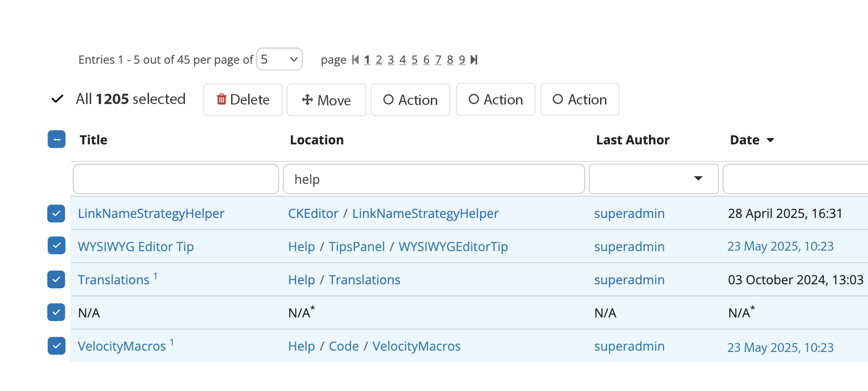The height and width of the screenshot is (391, 868).
Task: Jump to last page using pagination arrow
Action: click(474, 60)
